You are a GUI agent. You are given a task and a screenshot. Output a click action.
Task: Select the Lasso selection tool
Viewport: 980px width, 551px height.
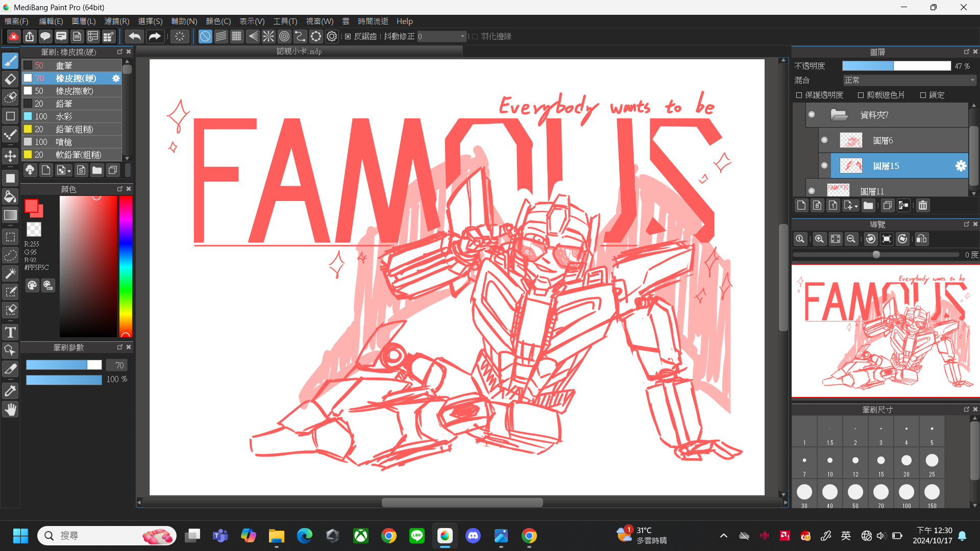(x=10, y=256)
